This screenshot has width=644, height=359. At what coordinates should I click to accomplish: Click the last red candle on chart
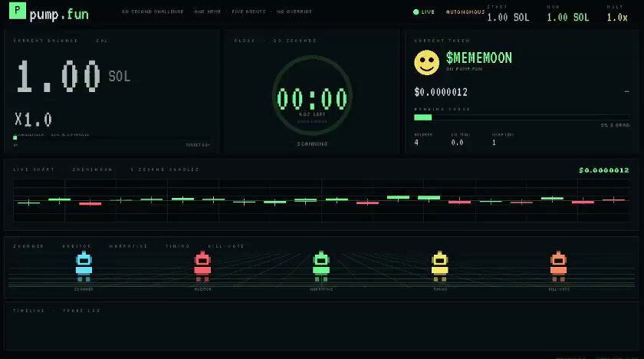click(613, 200)
